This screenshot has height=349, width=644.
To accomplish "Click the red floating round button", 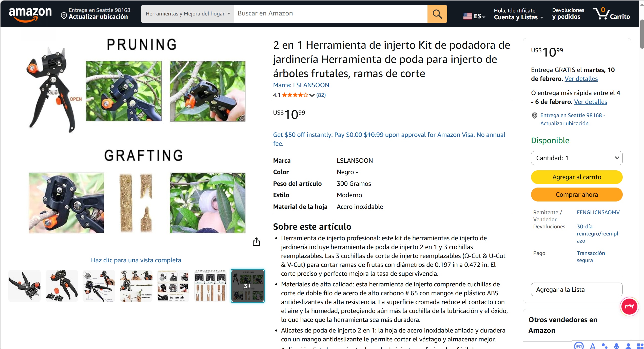I will (629, 306).
